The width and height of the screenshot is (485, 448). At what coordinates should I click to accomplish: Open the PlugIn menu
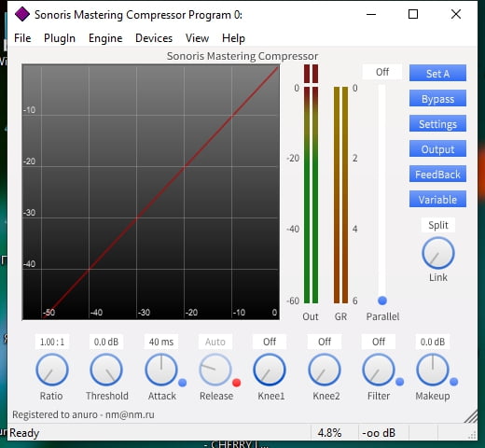[x=60, y=38]
